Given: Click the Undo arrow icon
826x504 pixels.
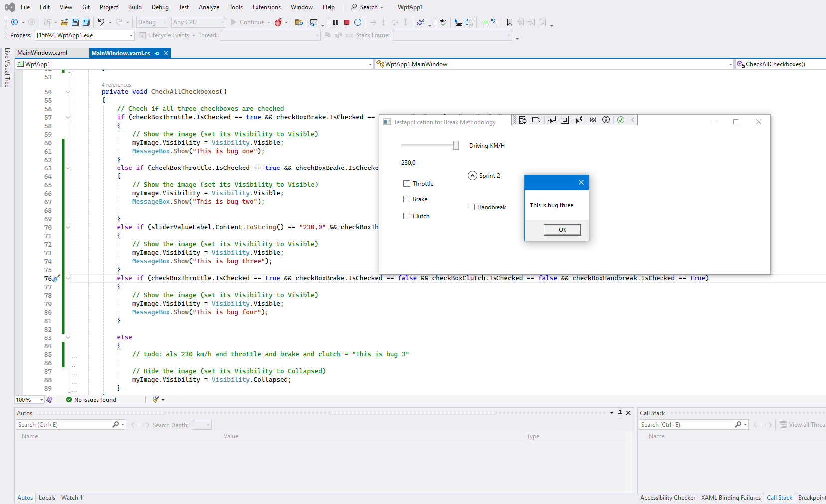Looking at the screenshot, I should coord(101,22).
